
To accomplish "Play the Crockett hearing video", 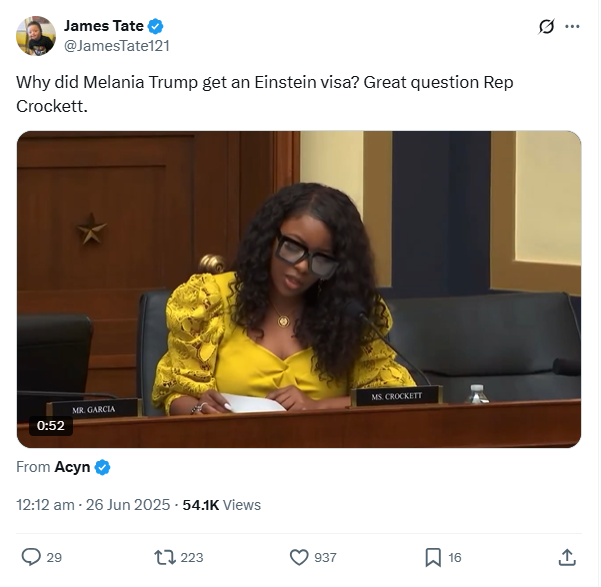I will click(x=299, y=289).
